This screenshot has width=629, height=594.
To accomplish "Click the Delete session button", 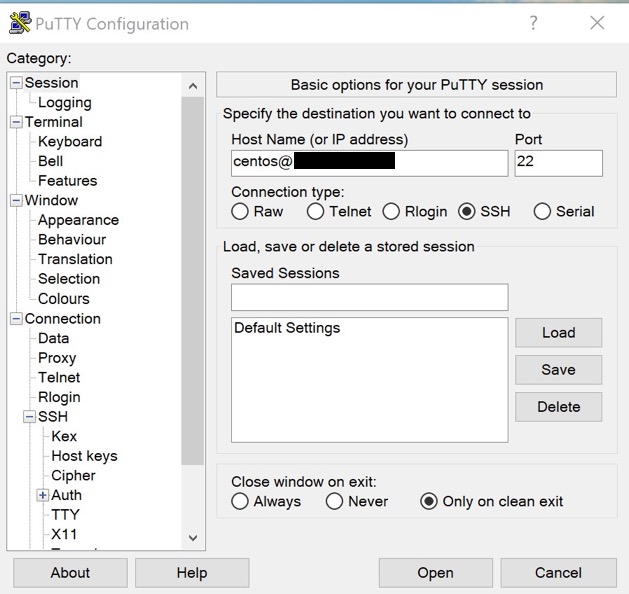I will [x=558, y=407].
